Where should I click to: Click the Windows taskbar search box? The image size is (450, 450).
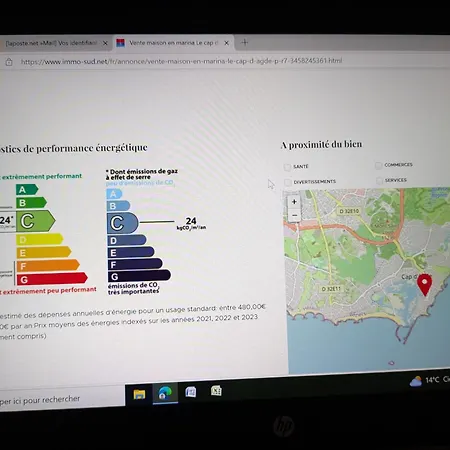(62, 399)
